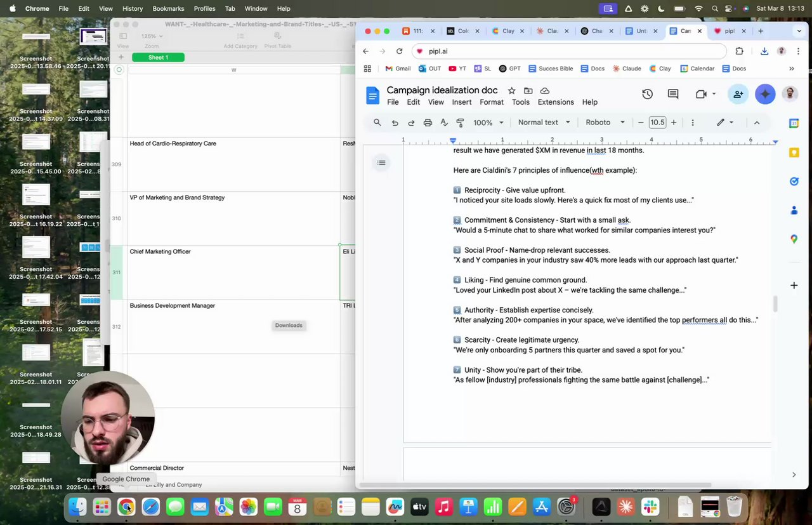
Task: Open the Gmail bookmark
Action: 398,69
